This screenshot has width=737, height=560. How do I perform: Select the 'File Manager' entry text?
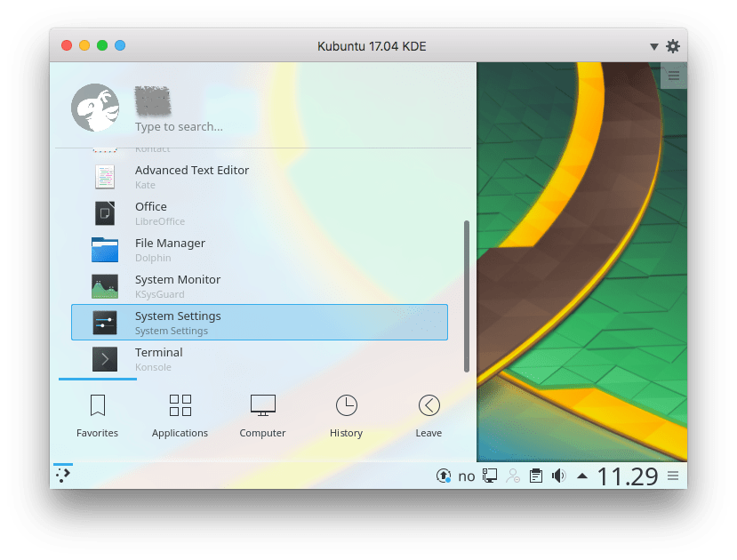click(x=170, y=243)
